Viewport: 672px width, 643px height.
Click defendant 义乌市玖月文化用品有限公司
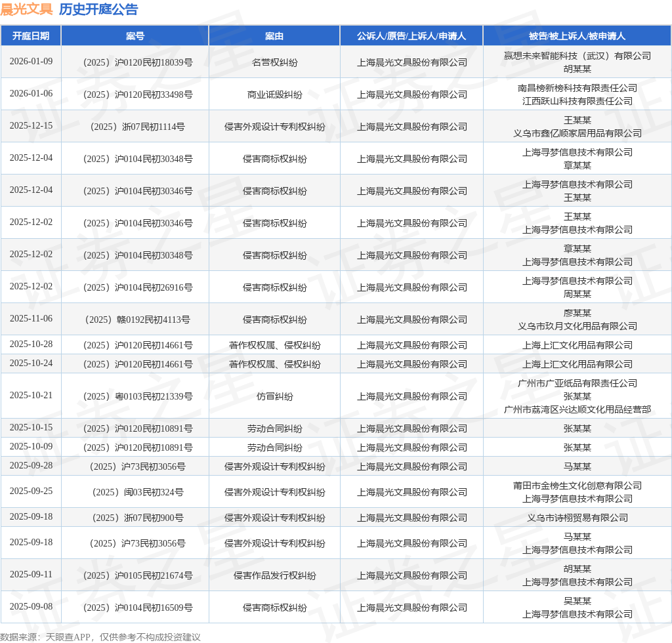(x=577, y=326)
